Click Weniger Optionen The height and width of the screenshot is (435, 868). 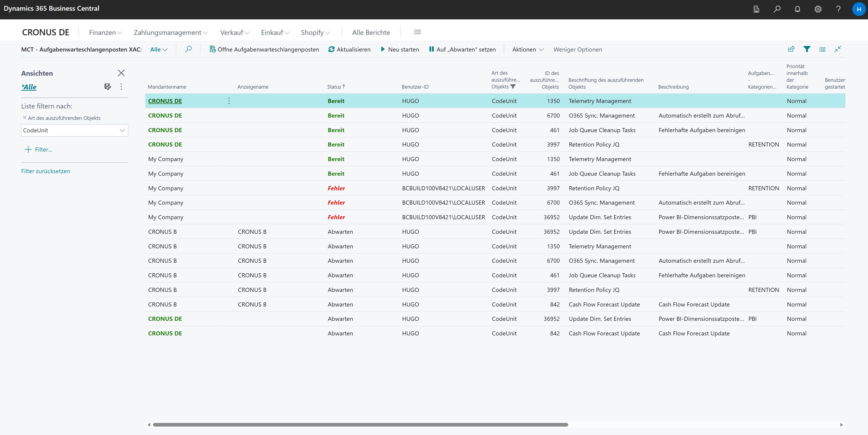(x=578, y=49)
